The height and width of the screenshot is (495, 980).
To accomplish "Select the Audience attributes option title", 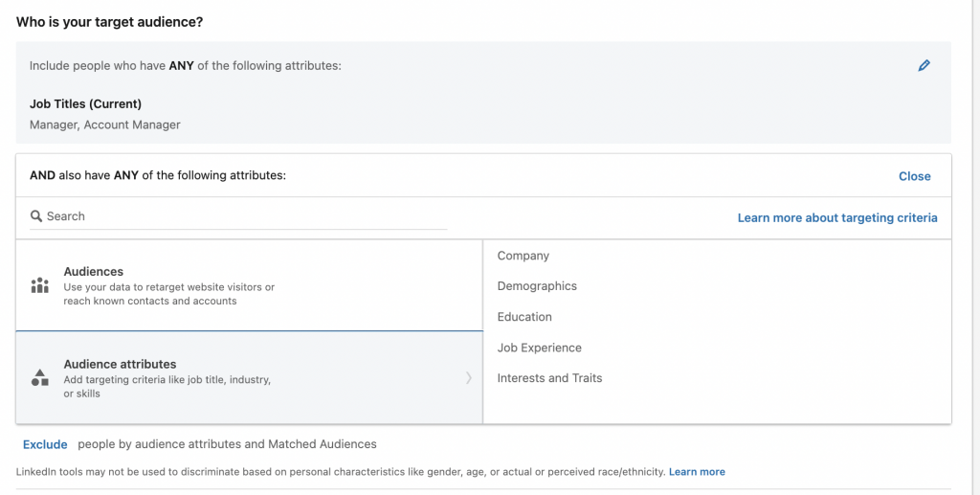I will point(120,364).
